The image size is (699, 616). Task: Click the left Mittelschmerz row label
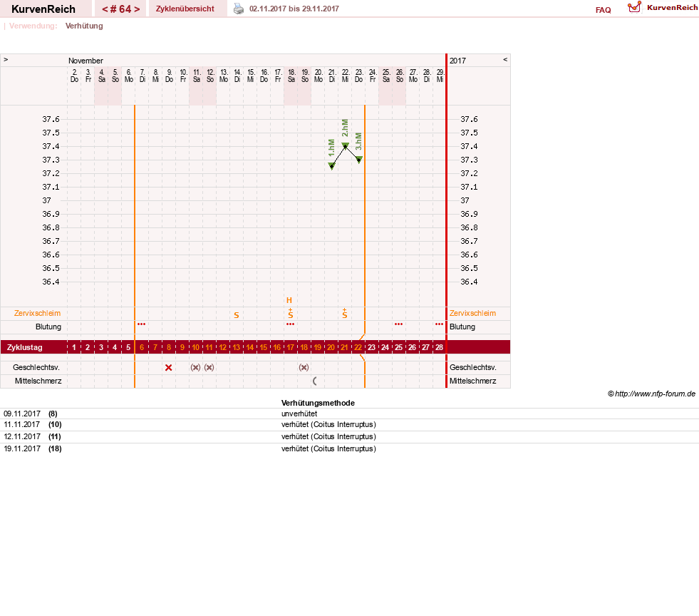point(38,381)
